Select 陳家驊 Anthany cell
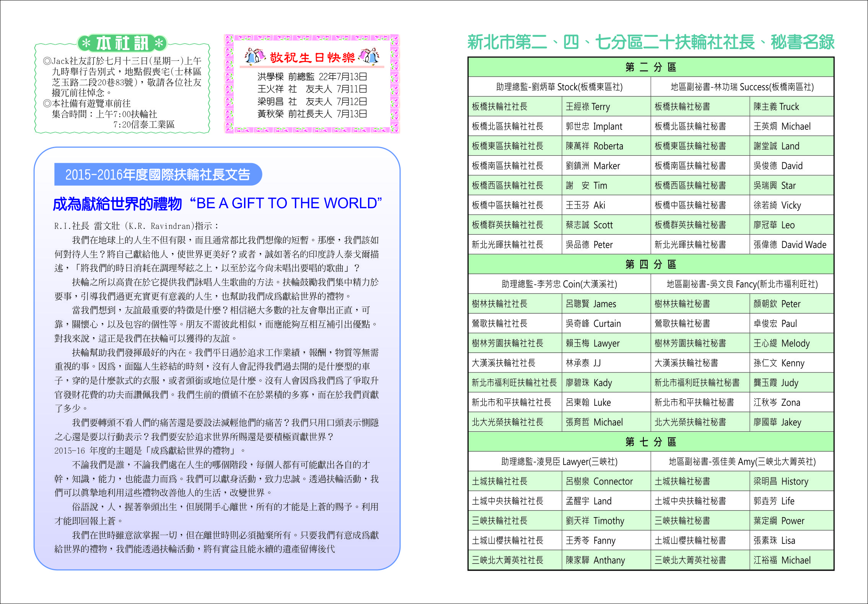The width and height of the screenshot is (868, 604). 606,560
